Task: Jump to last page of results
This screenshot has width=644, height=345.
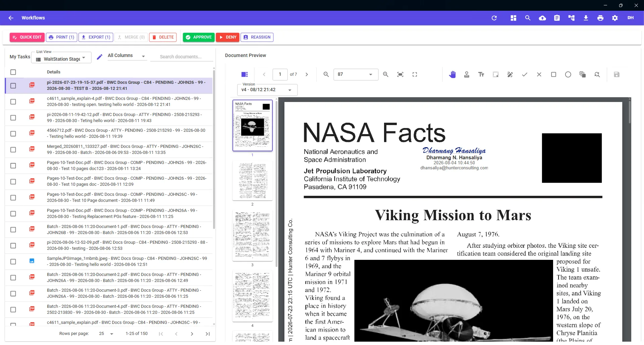Action: pos(208,334)
